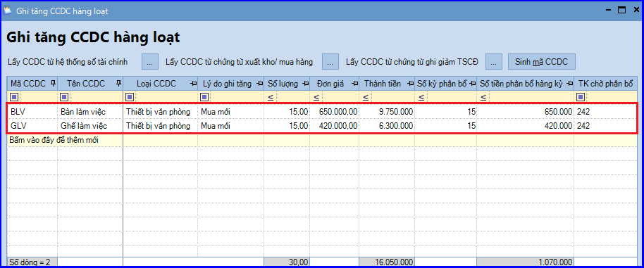Click browse button for chứng từ ghi giảm TSCĐ
The image size is (644, 268).
[x=494, y=62]
